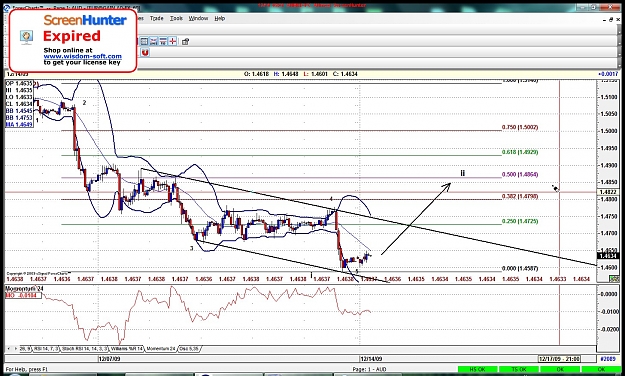
Task: Click the Momentum 24 panel title
Action: pos(25,288)
